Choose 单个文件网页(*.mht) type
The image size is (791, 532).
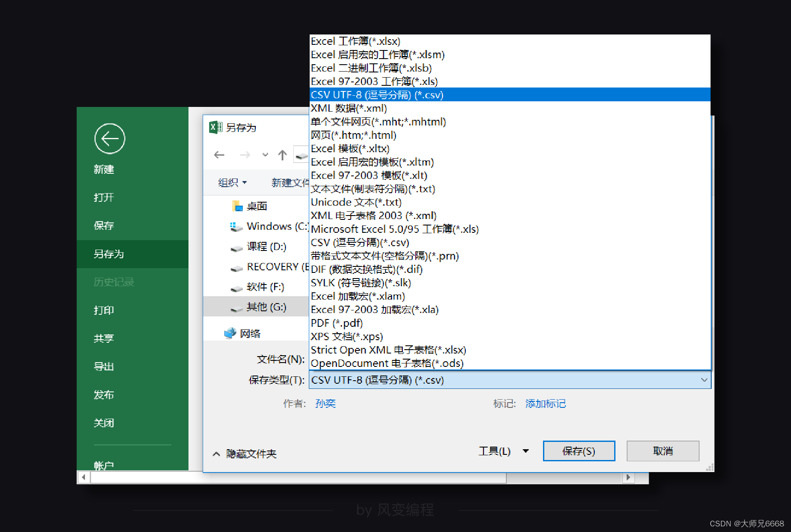[510, 122]
